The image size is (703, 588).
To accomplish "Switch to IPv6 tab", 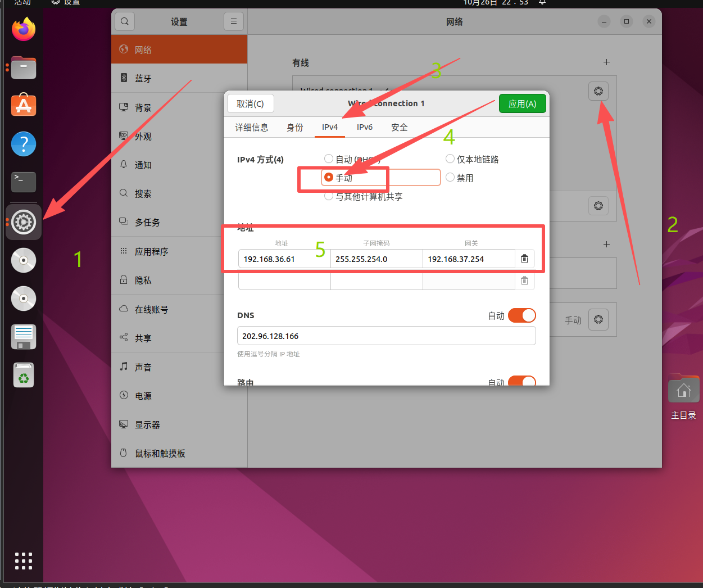I will 365,128.
